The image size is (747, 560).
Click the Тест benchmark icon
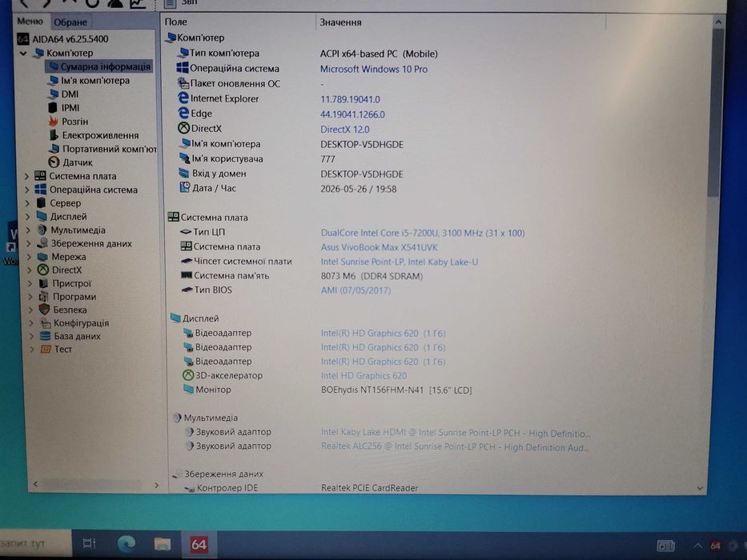coord(46,349)
